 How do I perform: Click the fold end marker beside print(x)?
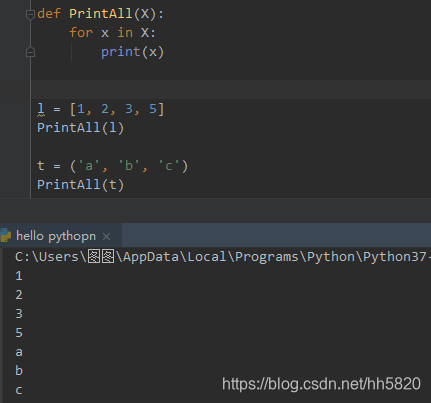click(30, 52)
